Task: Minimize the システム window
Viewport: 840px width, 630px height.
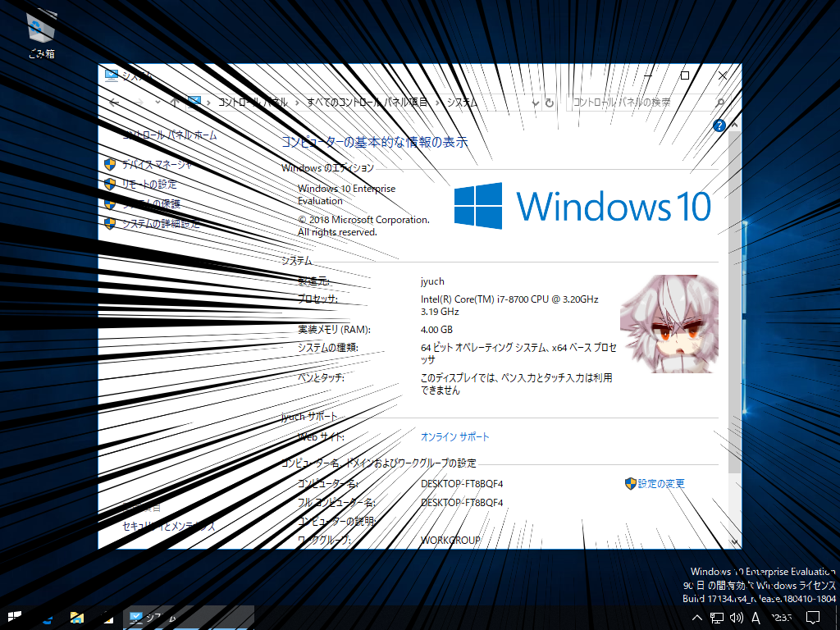Action: (648, 75)
